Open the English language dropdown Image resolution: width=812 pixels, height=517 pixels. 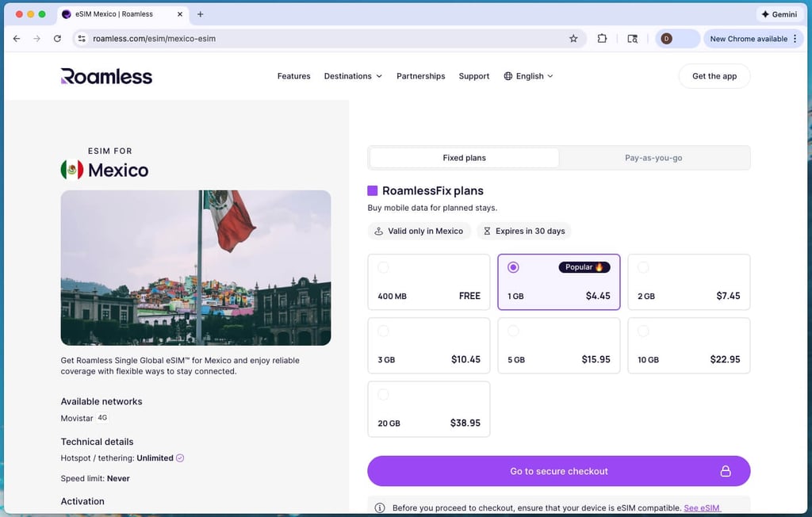tap(528, 76)
